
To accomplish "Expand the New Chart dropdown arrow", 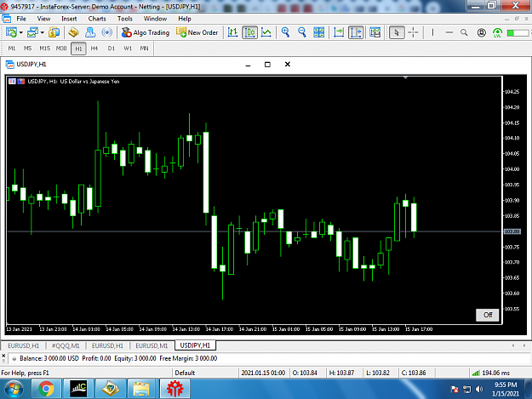I will (20, 32).
